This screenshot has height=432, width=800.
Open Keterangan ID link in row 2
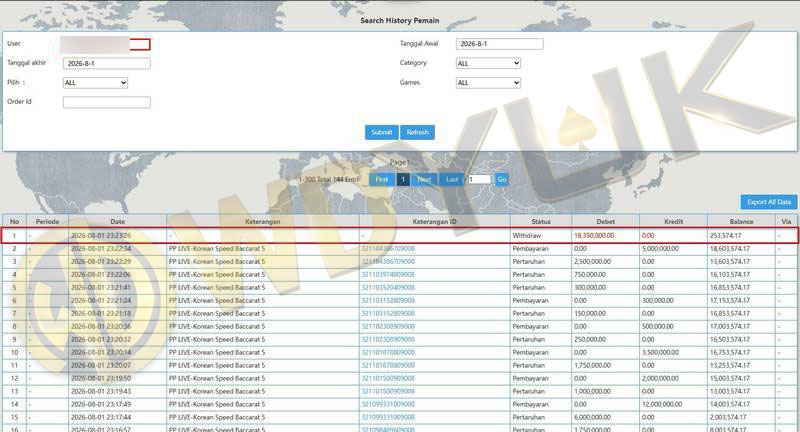[388, 249]
